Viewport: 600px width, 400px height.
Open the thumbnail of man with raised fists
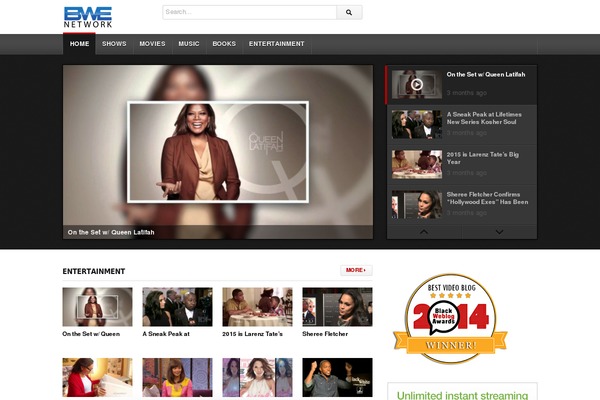point(337,377)
